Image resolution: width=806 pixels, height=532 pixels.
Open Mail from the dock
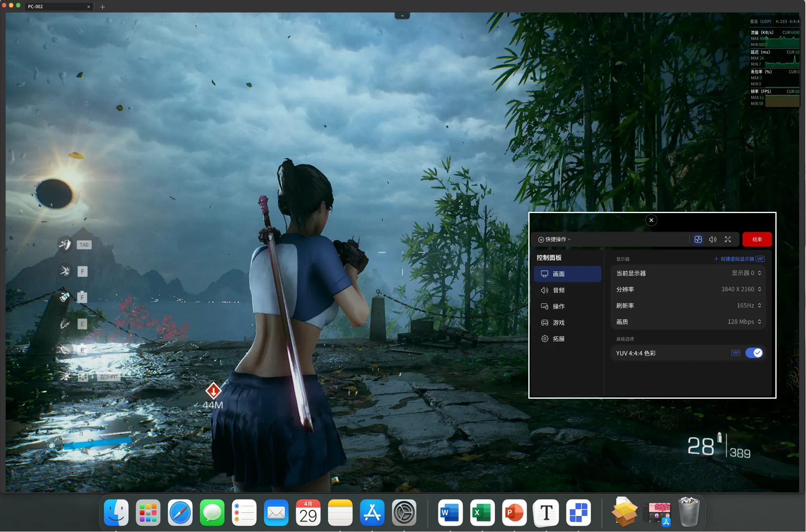(x=276, y=513)
